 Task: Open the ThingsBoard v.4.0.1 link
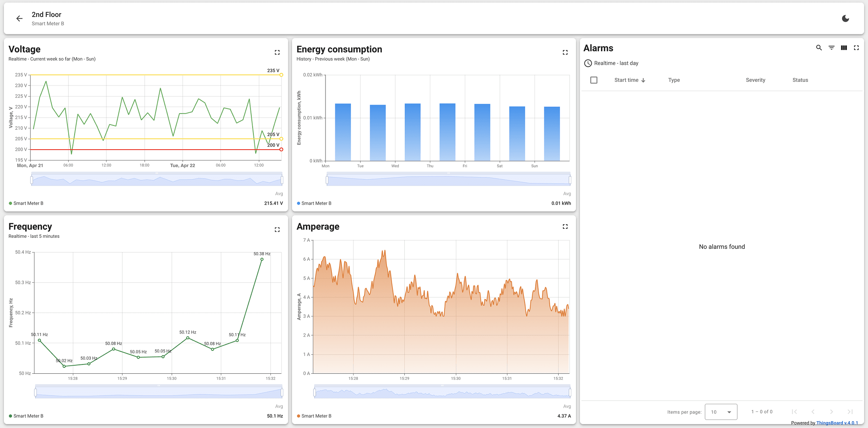click(x=837, y=423)
